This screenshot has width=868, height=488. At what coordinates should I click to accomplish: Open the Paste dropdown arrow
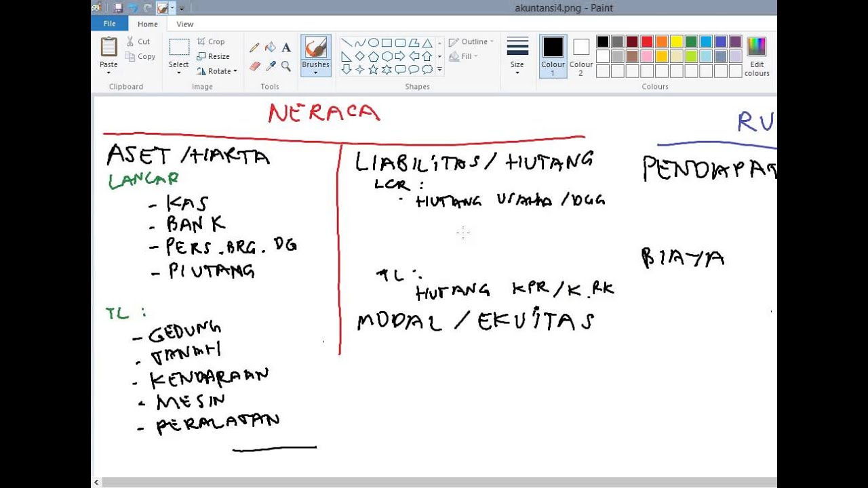pyautogui.click(x=108, y=73)
